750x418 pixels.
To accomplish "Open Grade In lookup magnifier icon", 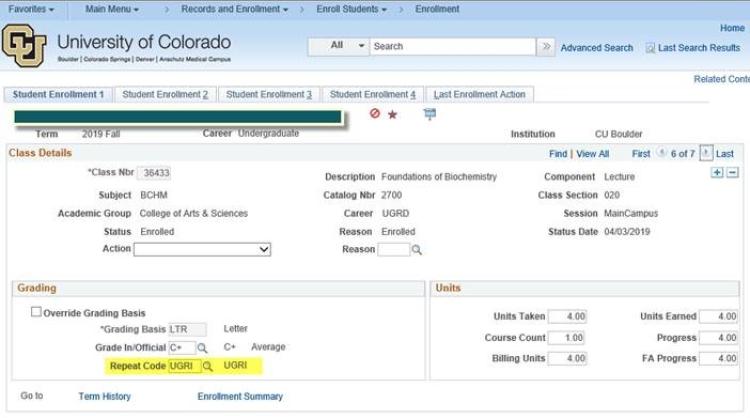I will click(x=202, y=348).
